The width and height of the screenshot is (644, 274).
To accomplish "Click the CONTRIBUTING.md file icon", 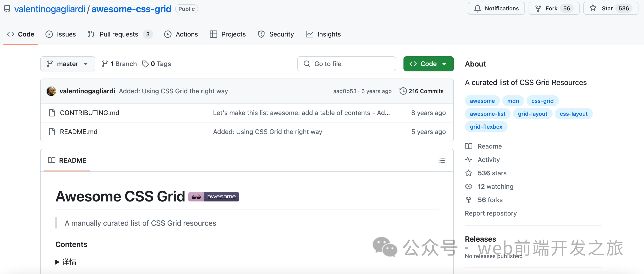I will (x=52, y=113).
